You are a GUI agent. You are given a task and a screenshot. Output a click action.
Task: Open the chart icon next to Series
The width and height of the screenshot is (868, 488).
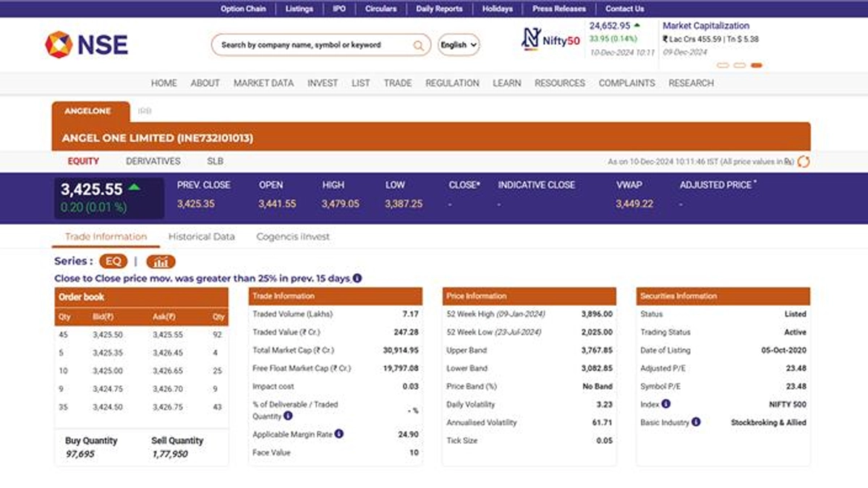click(x=161, y=262)
